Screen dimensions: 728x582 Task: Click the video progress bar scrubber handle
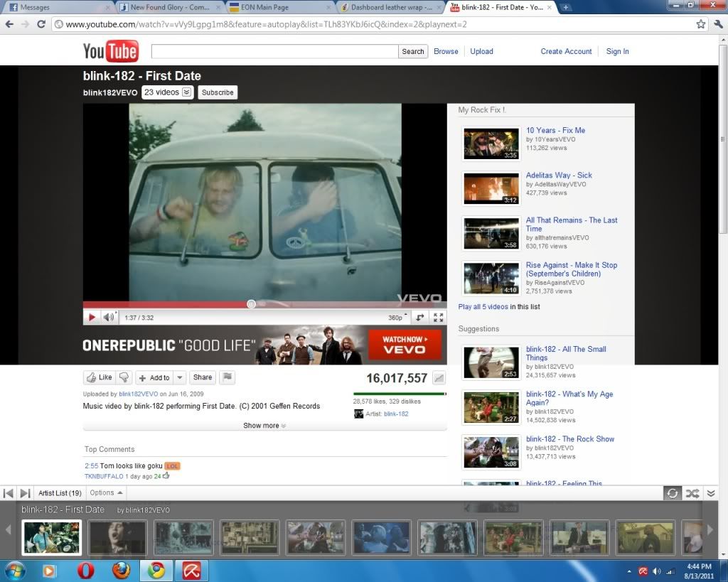point(251,304)
